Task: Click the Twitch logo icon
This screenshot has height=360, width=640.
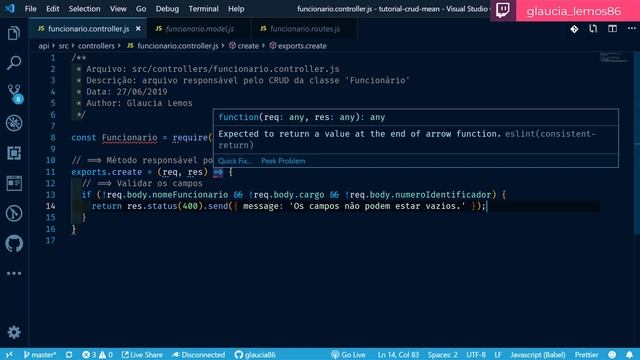Action: click(502, 10)
